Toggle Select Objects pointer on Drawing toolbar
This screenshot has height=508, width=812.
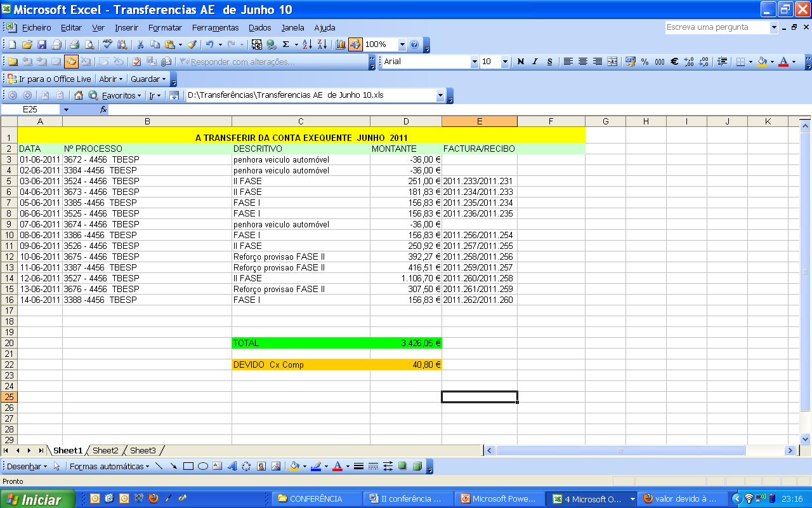point(56,466)
